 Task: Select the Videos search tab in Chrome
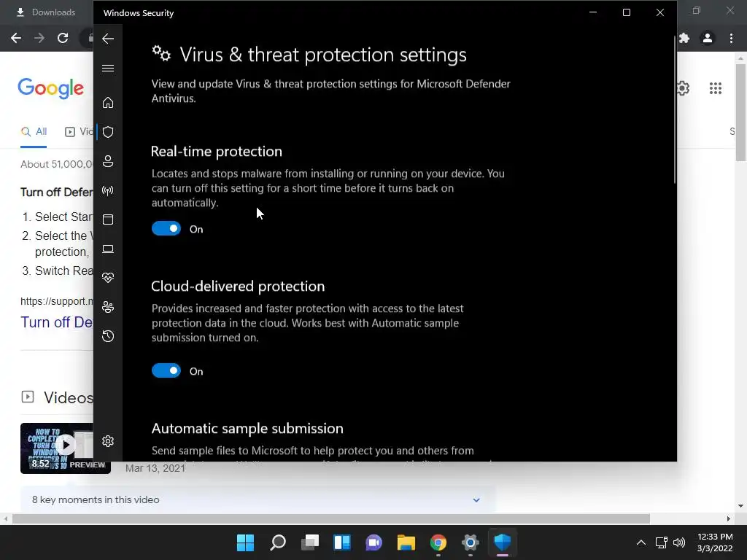click(x=79, y=132)
